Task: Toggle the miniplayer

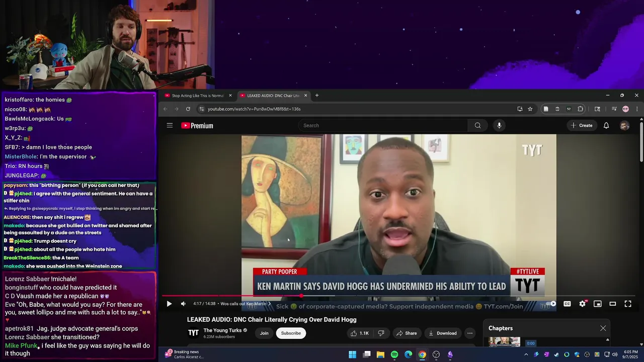Action: coord(597,304)
